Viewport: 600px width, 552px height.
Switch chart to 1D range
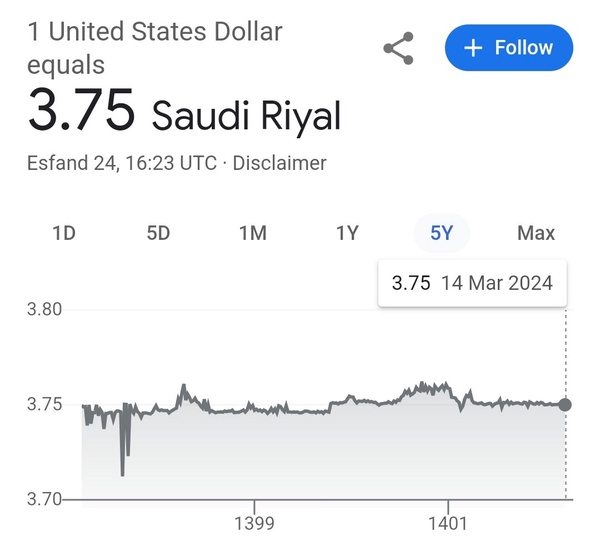pyautogui.click(x=64, y=233)
